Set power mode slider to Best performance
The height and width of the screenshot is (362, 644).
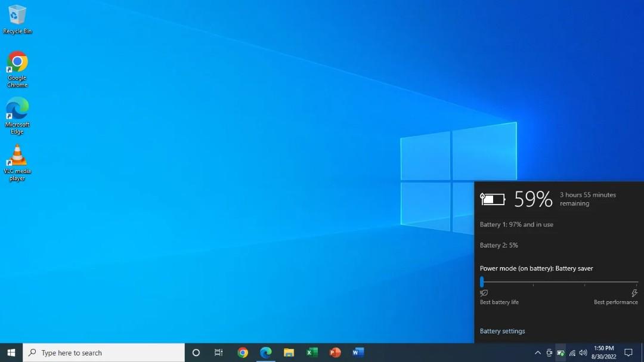coord(636,282)
